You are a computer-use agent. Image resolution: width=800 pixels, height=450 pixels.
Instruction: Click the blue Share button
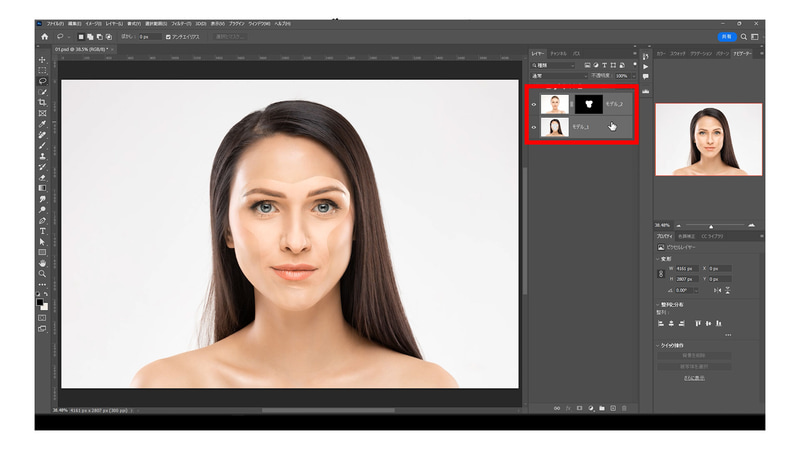[727, 37]
